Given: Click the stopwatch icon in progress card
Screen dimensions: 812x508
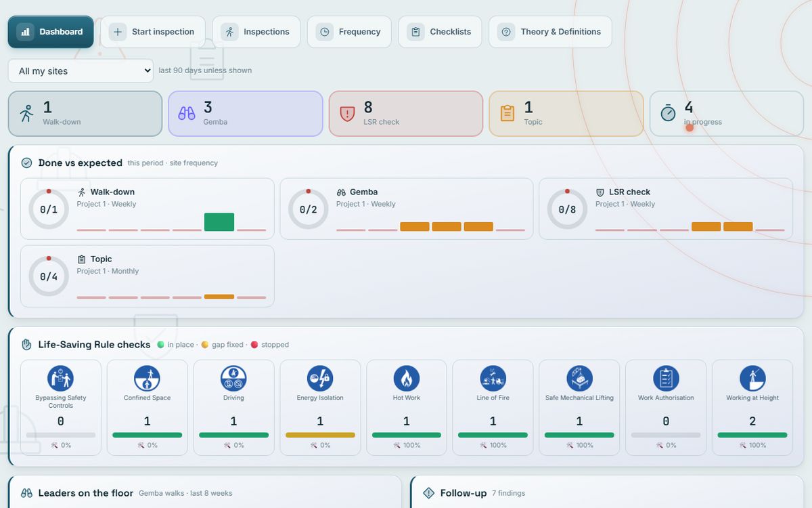Looking at the screenshot, I should pyautogui.click(x=668, y=113).
